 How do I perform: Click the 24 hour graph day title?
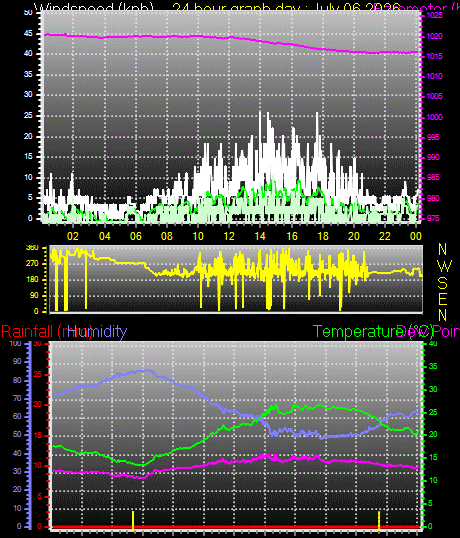(286, 8)
